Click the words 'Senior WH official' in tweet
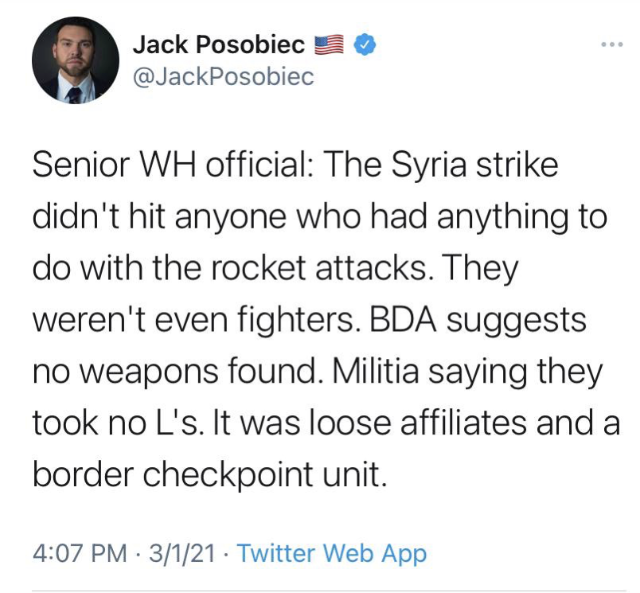Screen dimensions: 640x593 170,165
